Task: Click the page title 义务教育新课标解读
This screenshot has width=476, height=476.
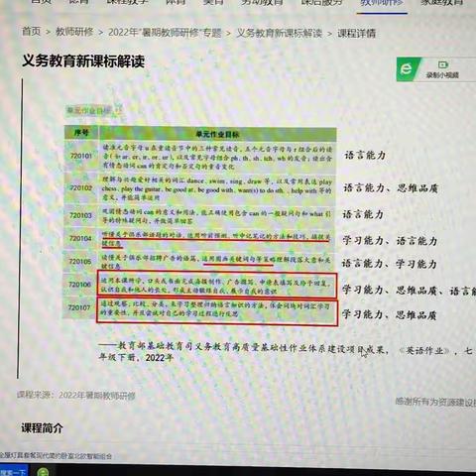Action: point(83,61)
